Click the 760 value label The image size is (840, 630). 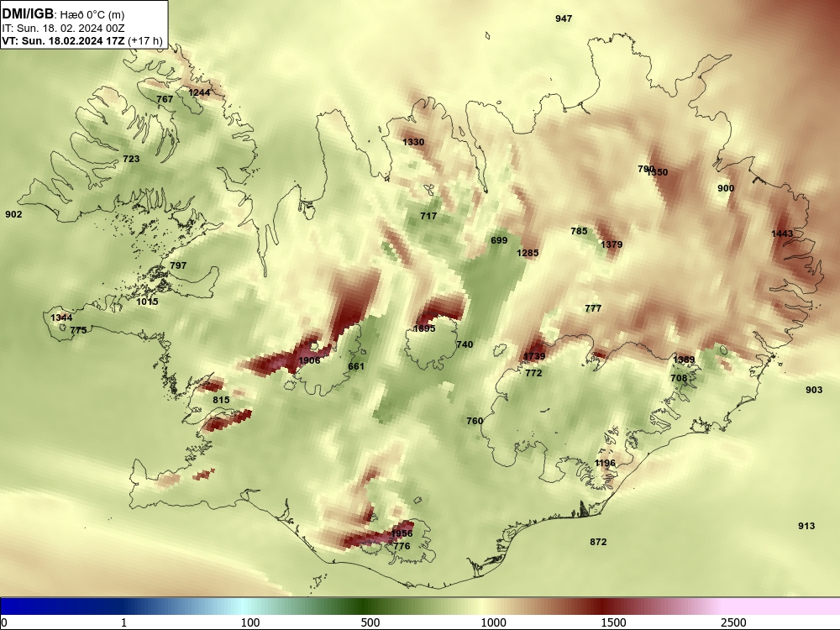point(475,421)
